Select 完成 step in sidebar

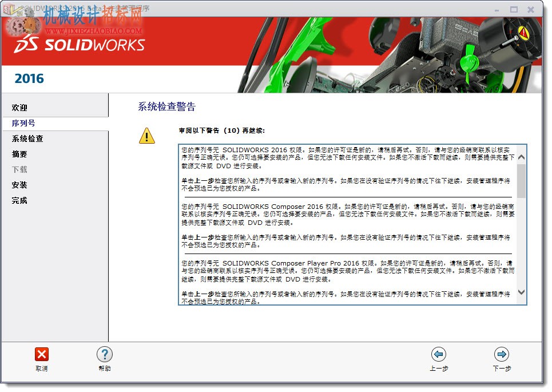pyautogui.click(x=19, y=201)
